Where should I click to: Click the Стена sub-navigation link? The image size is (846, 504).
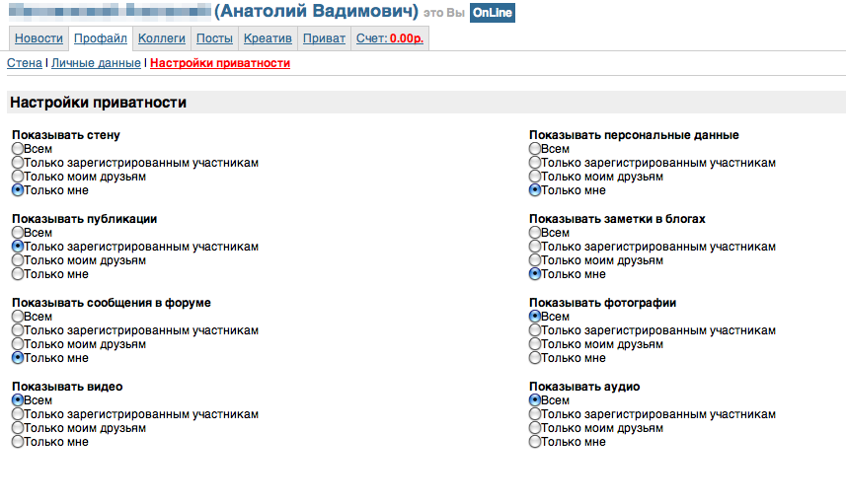coord(24,63)
